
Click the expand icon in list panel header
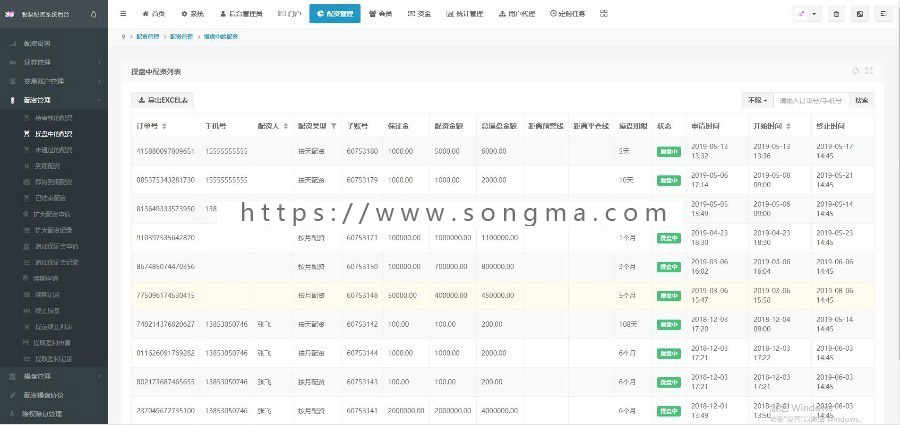[869, 71]
